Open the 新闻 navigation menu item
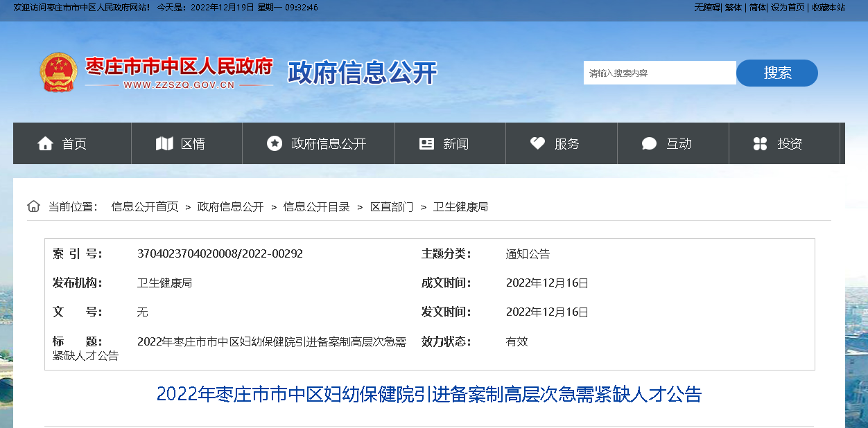The image size is (868, 428). (455, 144)
